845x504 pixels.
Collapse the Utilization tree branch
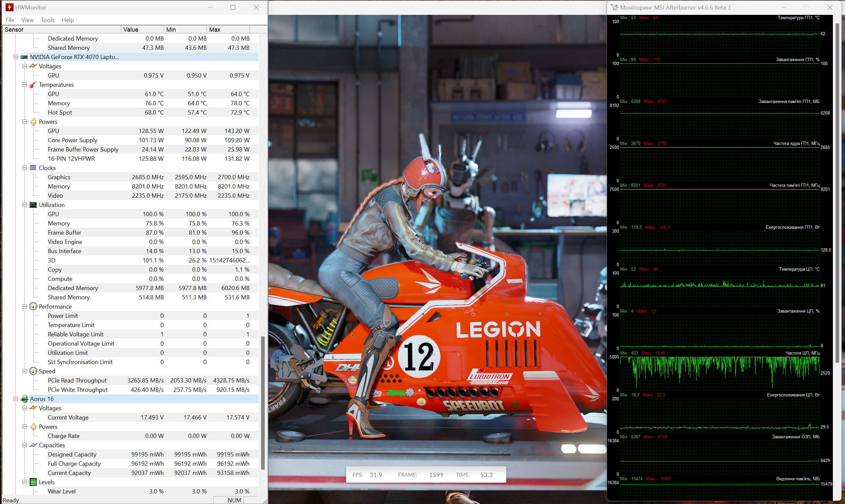click(24, 205)
